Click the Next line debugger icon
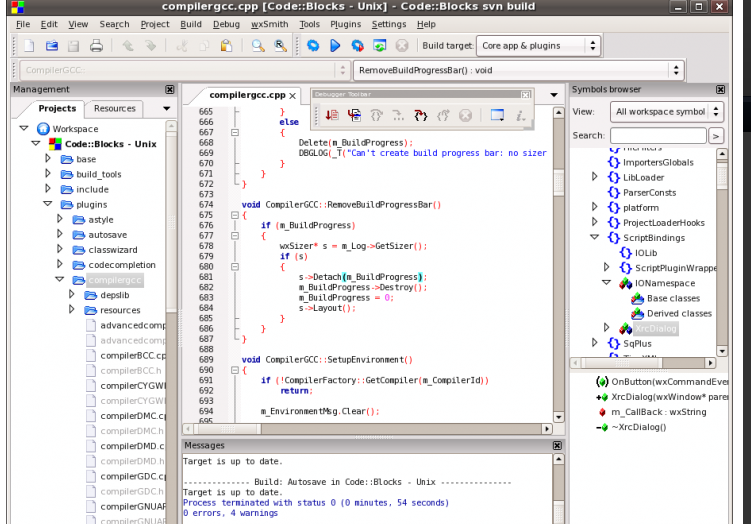The width and height of the screenshot is (751, 524). pyautogui.click(x=376, y=115)
